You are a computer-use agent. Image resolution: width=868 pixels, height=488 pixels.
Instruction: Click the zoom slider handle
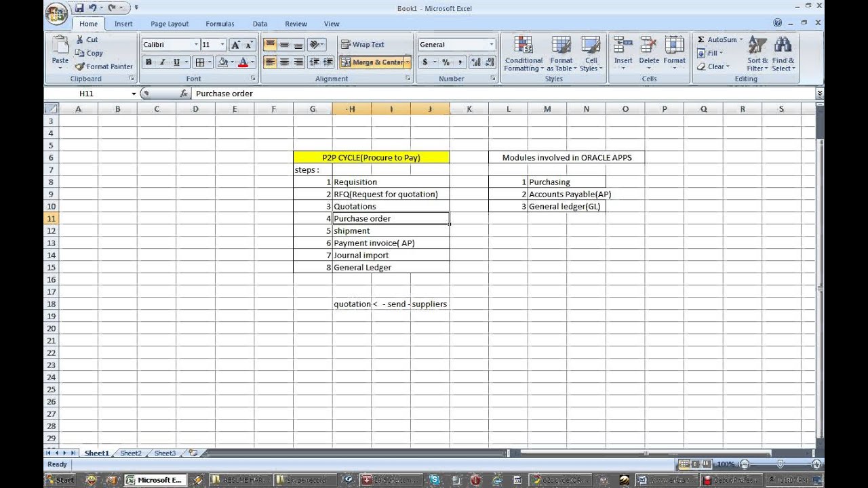click(780, 464)
